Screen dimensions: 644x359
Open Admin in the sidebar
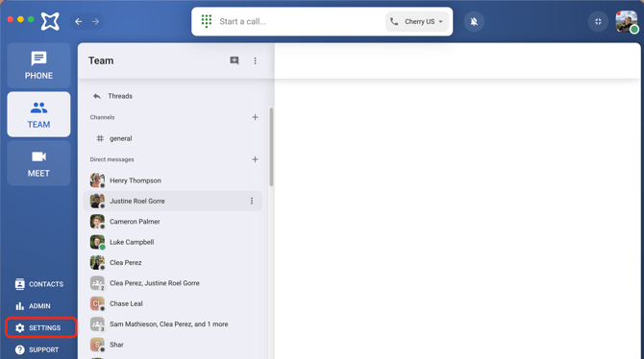coord(34,306)
